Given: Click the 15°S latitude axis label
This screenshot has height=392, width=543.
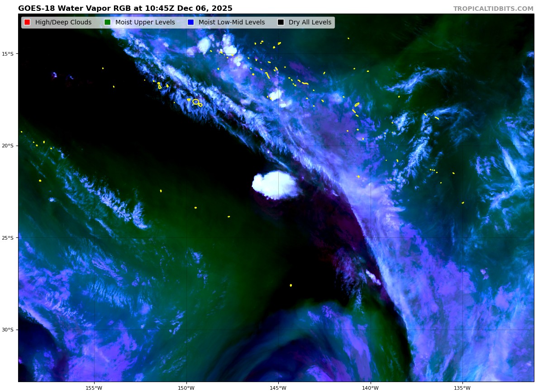Looking at the screenshot, I should point(8,54).
